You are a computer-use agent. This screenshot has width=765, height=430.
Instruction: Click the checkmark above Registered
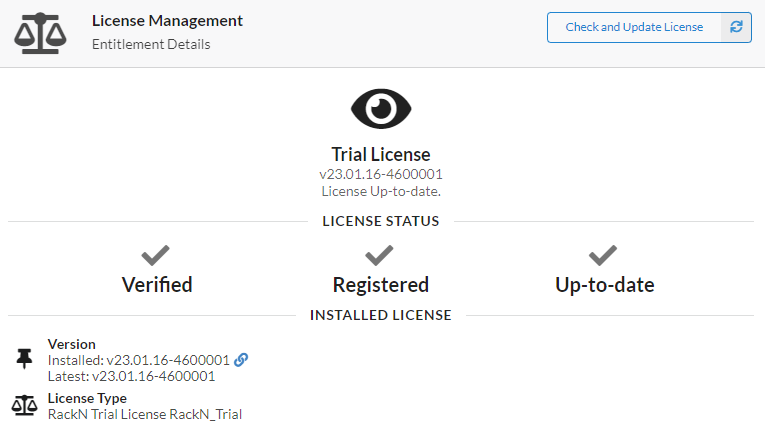click(380, 255)
